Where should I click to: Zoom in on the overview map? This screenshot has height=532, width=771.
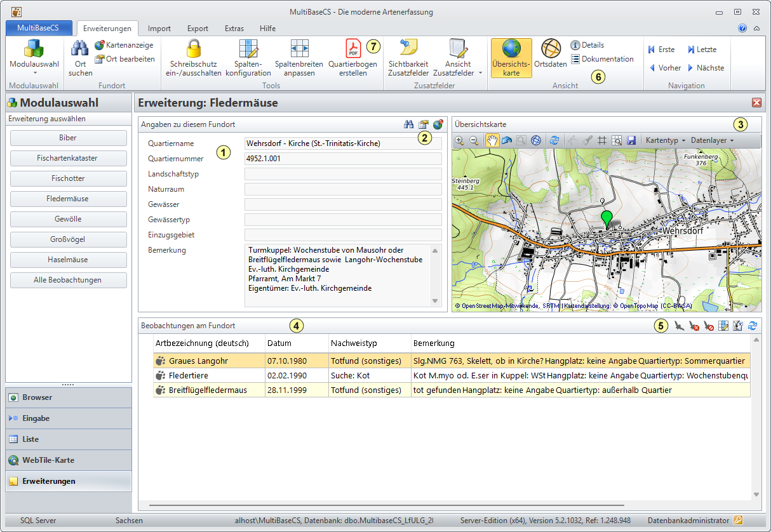(x=459, y=140)
